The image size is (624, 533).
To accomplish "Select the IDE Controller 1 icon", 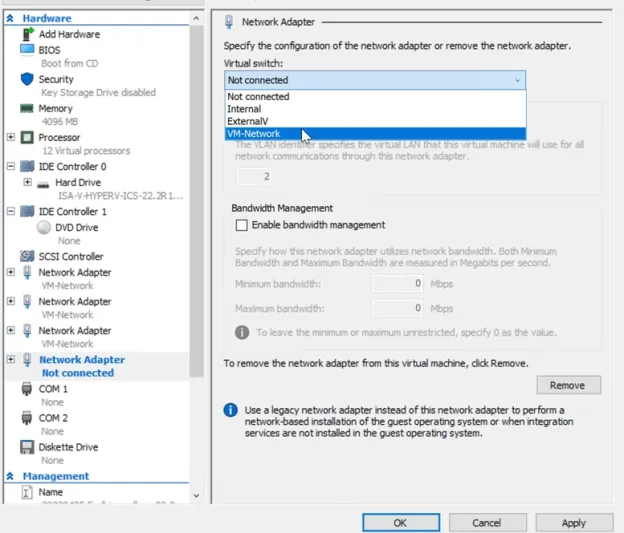I will [x=27, y=211].
